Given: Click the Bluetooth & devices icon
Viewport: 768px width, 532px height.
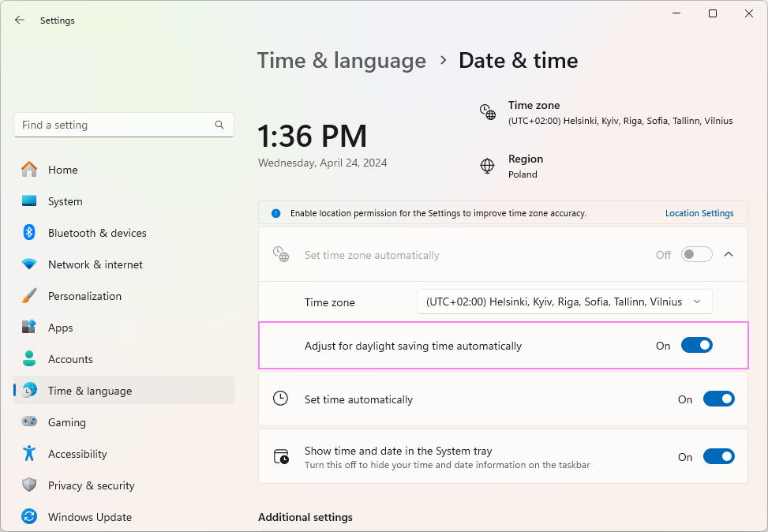Looking at the screenshot, I should (29, 233).
